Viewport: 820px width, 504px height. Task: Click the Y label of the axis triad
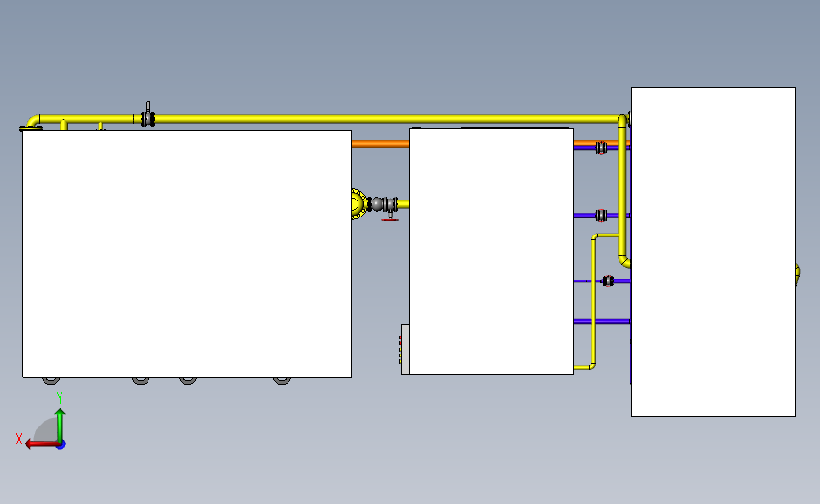[x=60, y=398]
